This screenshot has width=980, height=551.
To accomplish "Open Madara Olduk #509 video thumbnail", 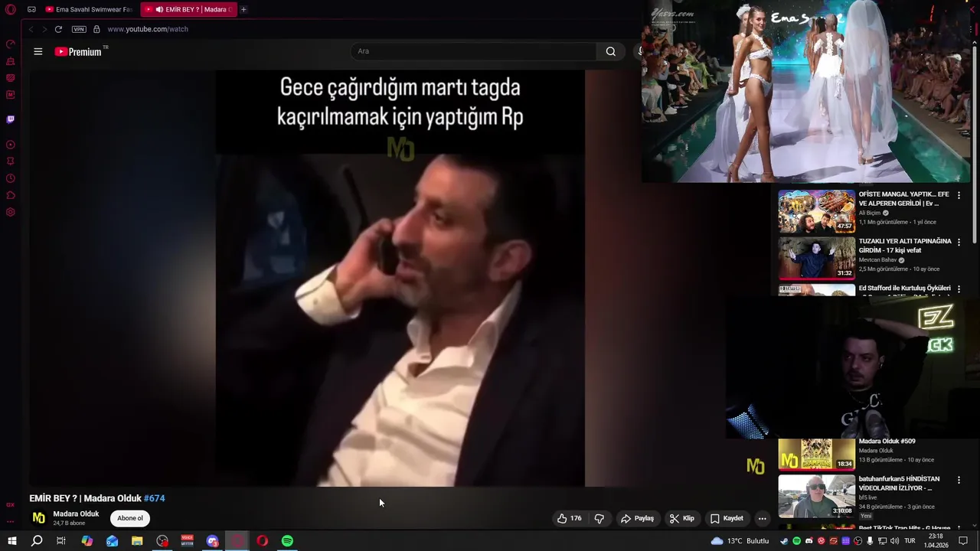I will point(817,454).
